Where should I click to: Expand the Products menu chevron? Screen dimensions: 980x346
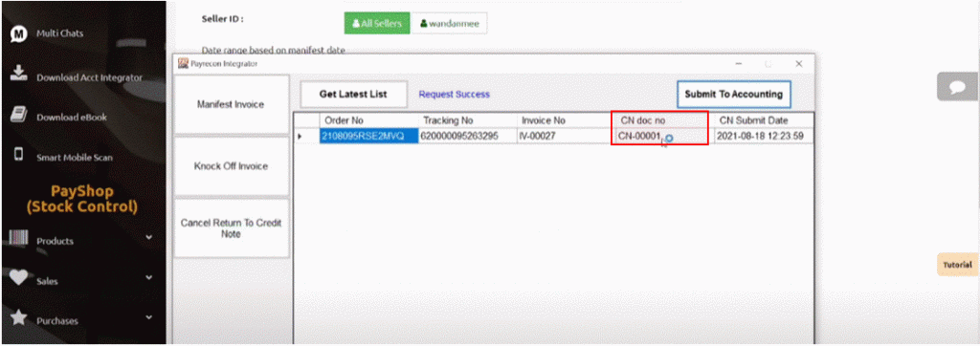coord(148,237)
